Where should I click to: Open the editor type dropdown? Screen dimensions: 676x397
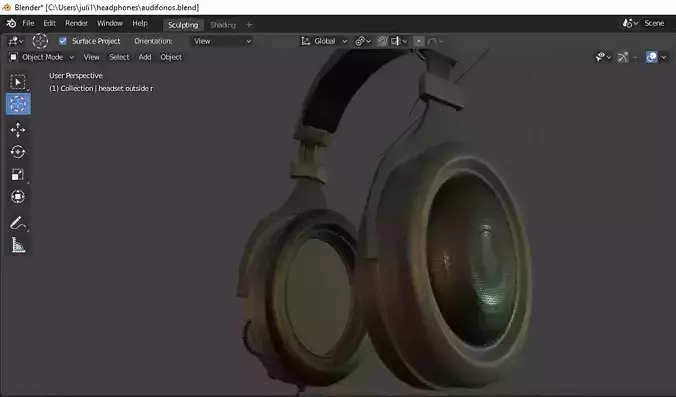pos(16,41)
